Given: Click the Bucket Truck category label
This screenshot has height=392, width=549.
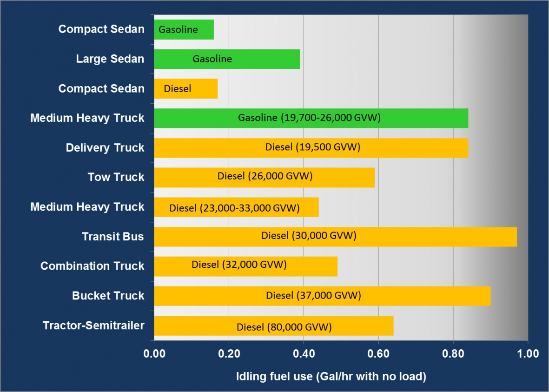Looking at the screenshot, I should coord(108,296).
